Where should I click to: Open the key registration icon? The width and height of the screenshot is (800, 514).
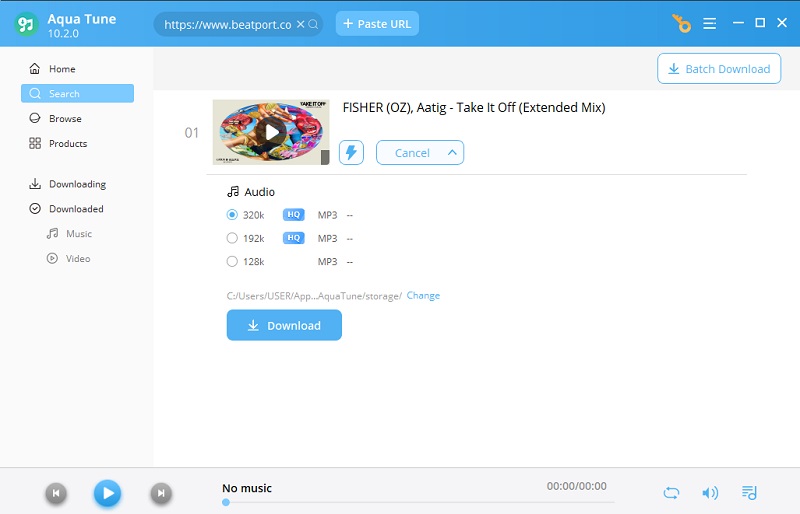point(681,23)
